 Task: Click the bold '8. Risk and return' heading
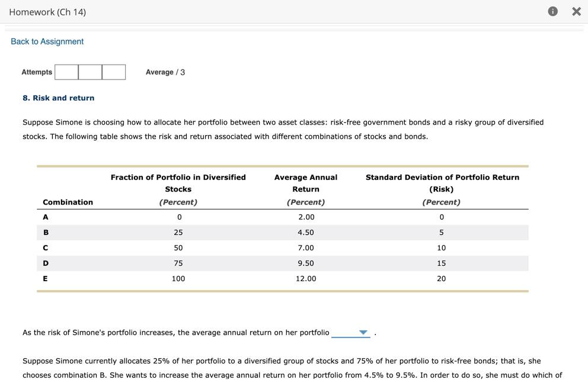[58, 97]
